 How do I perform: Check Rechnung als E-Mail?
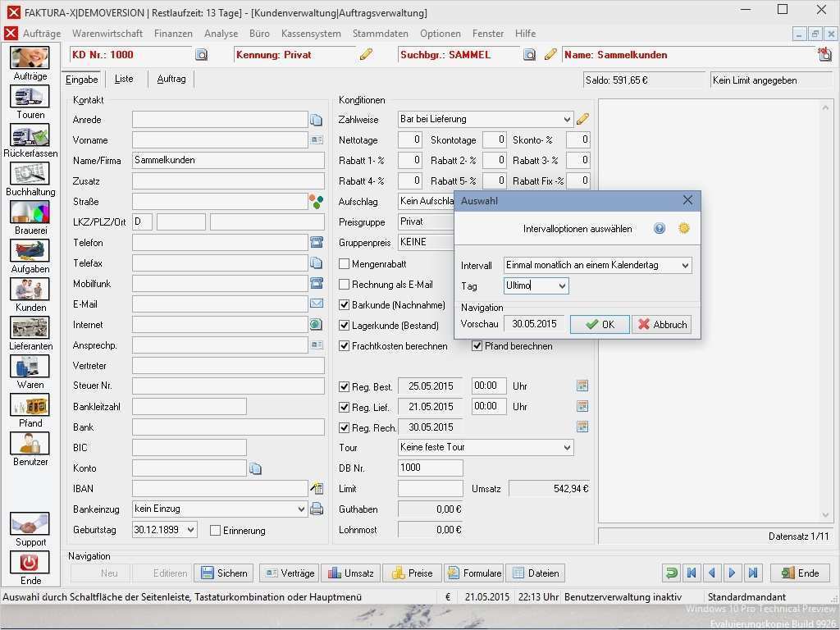click(x=342, y=284)
